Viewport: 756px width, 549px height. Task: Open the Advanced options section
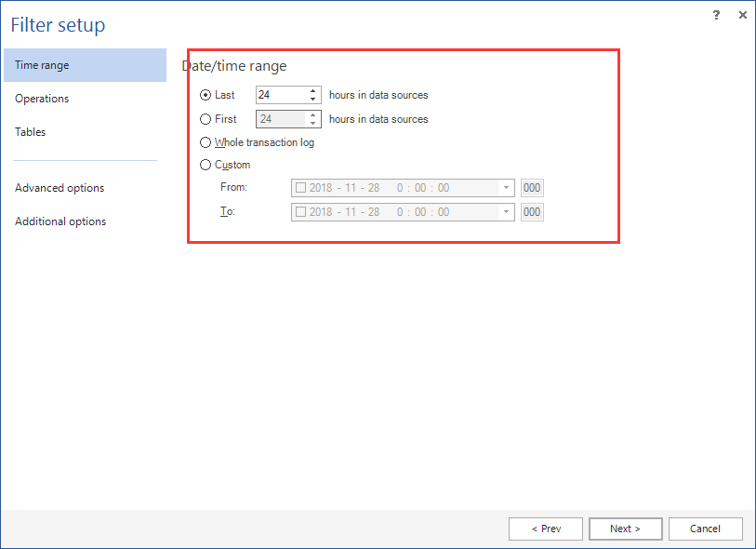pyautogui.click(x=59, y=187)
